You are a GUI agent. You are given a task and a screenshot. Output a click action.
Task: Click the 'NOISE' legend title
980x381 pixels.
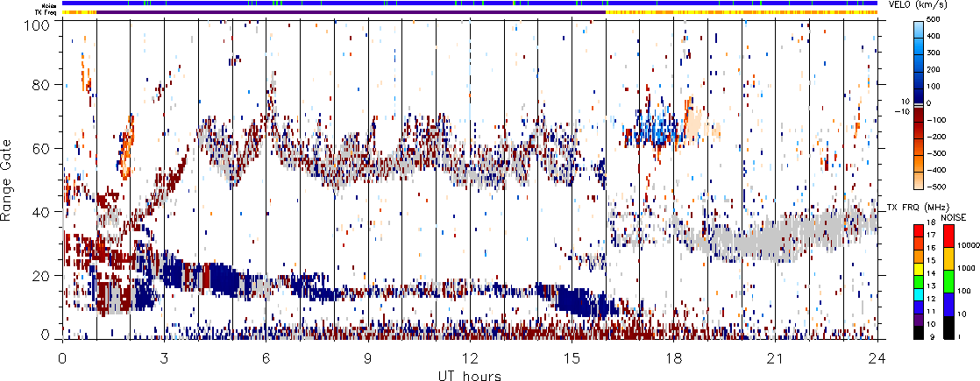click(x=954, y=216)
